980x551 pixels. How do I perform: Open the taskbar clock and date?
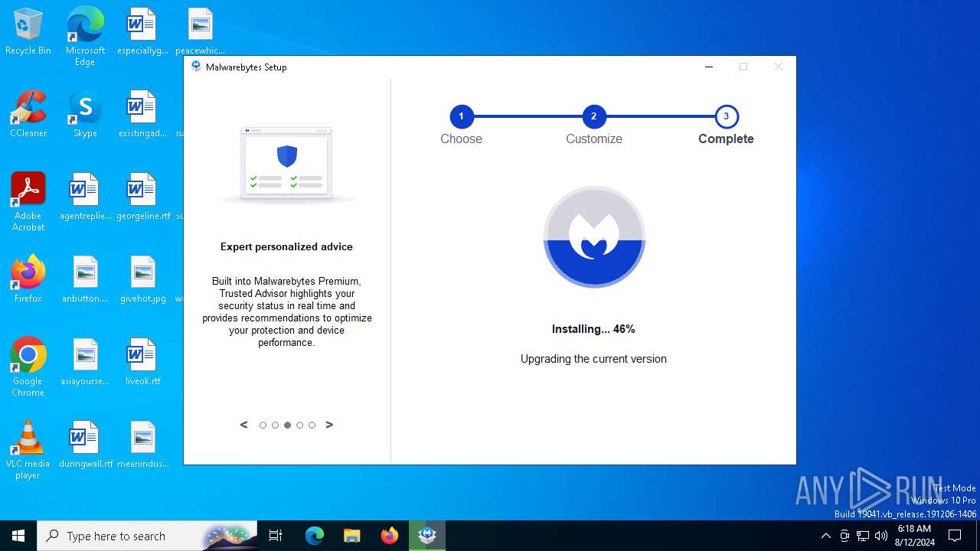point(914,536)
